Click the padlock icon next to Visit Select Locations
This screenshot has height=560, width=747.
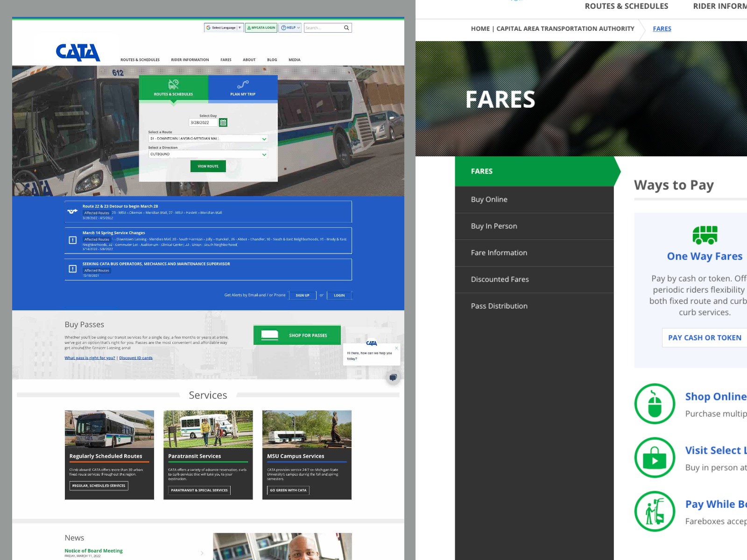[655, 458]
